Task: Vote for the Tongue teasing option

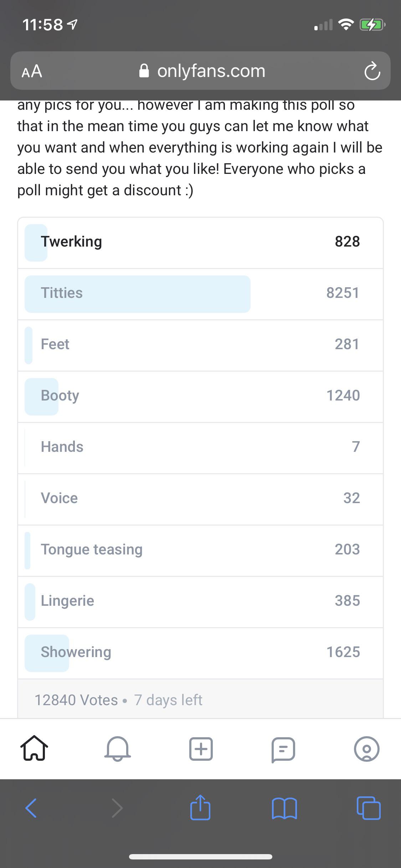Action: (x=200, y=549)
